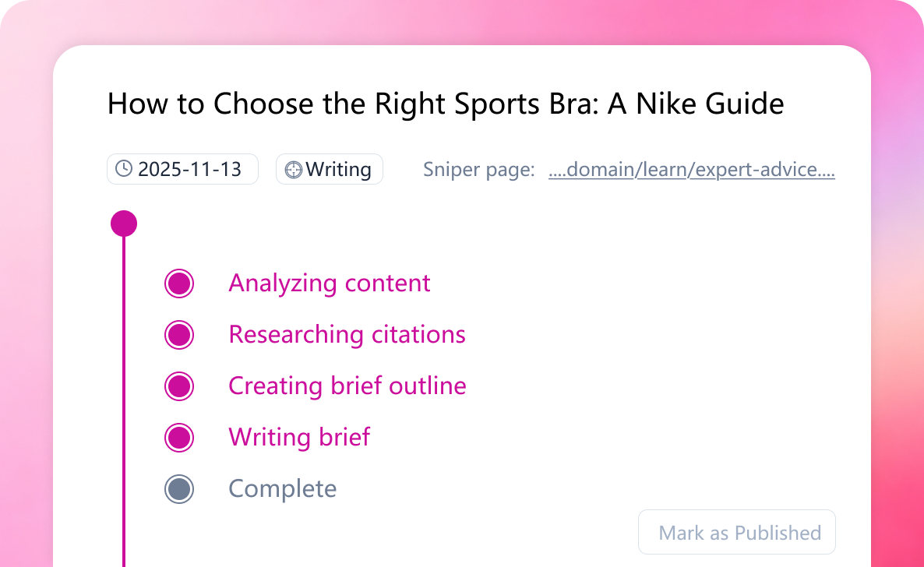Click the crosshair icon beside Writing

point(295,169)
